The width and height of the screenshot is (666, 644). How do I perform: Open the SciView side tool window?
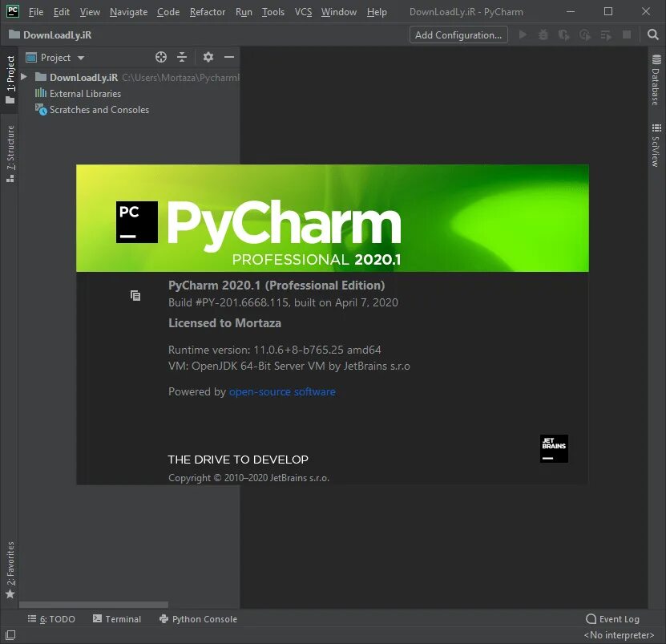656,145
